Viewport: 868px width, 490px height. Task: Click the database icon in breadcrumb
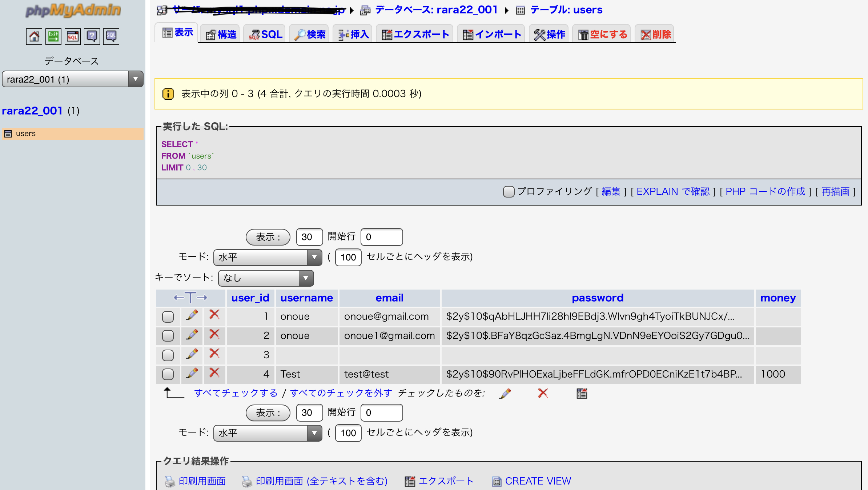(x=365, y=10)
